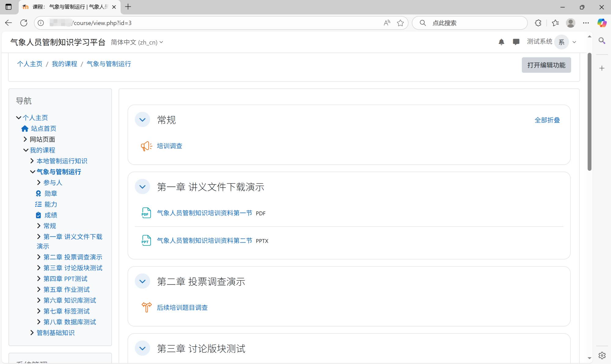Click the 全部折叠 link
Viewport: 611px width, 364px height.
click(547, 120)
